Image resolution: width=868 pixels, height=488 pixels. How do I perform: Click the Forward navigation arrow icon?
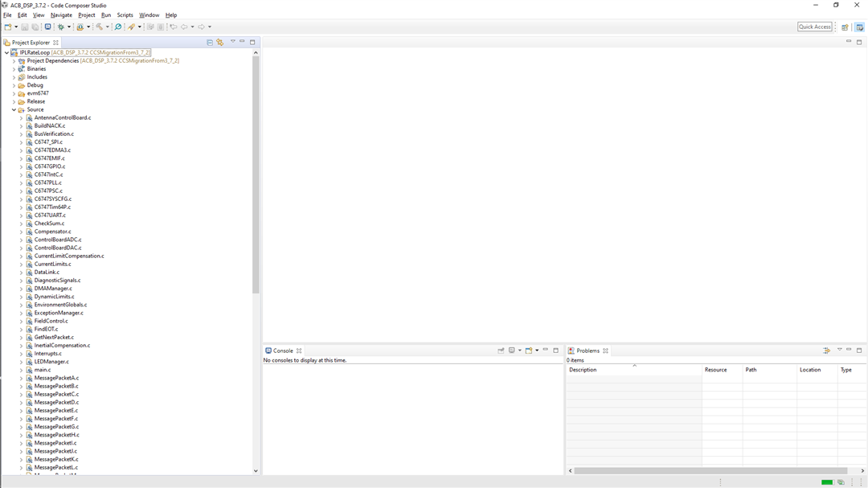click(x=201, y=27)
